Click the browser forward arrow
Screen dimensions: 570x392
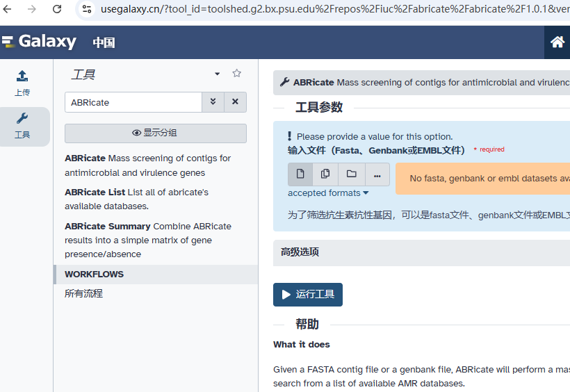pos(32,9)
